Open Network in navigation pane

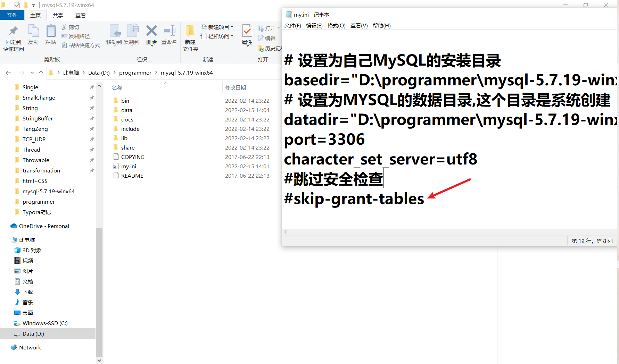pyautogui.click(x=30, y=347)
